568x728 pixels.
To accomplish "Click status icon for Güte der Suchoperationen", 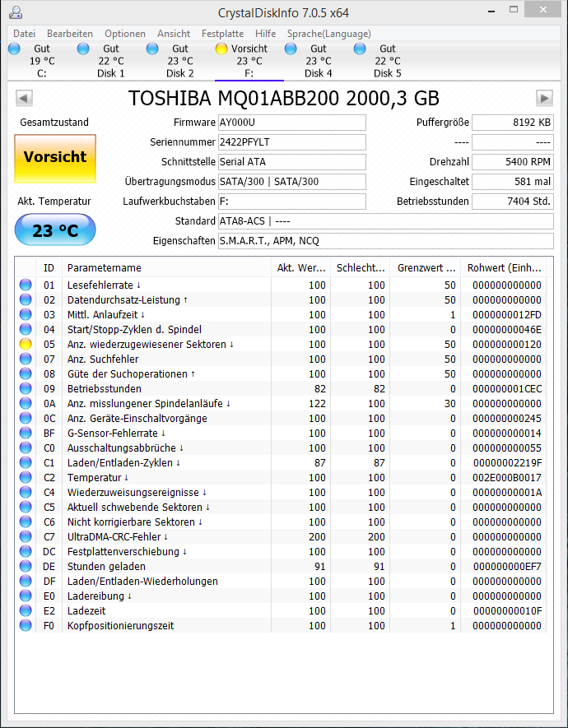I will pyautogui.click(x=26, y=373).
